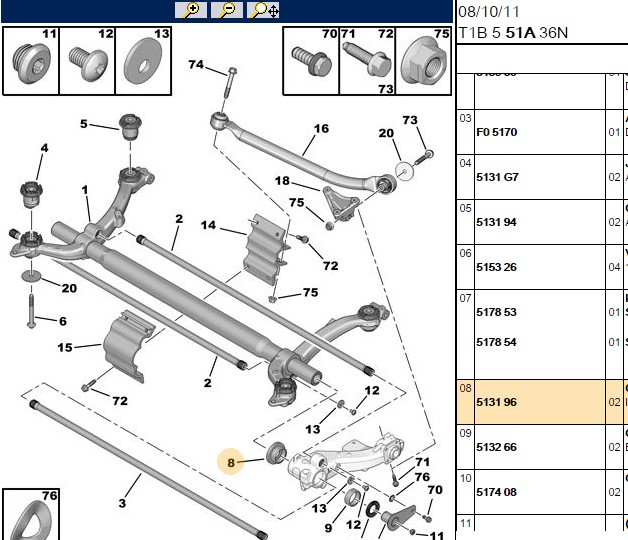Select table row index 06
This screenshot has width=628, height=540.
tap(465, 253)
